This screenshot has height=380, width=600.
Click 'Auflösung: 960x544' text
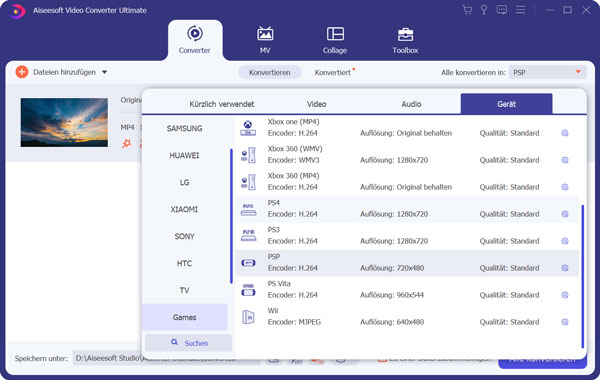click(x=392, y=295)
